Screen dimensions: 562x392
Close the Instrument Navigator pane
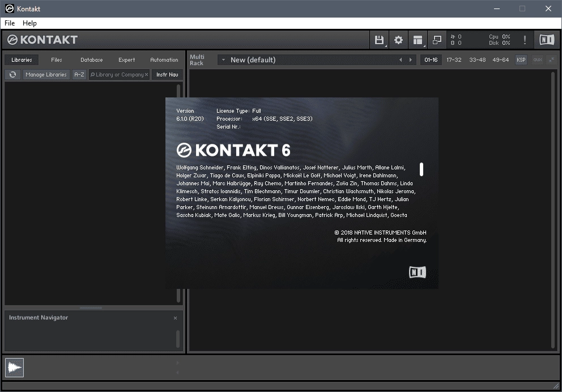pos(175,318)
